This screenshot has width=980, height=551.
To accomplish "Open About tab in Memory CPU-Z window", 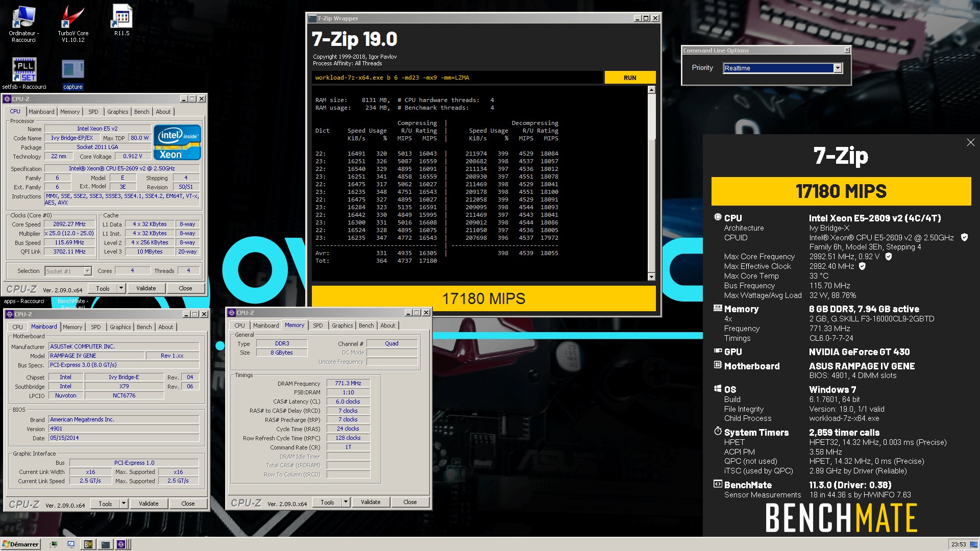I will pos(388,325).
